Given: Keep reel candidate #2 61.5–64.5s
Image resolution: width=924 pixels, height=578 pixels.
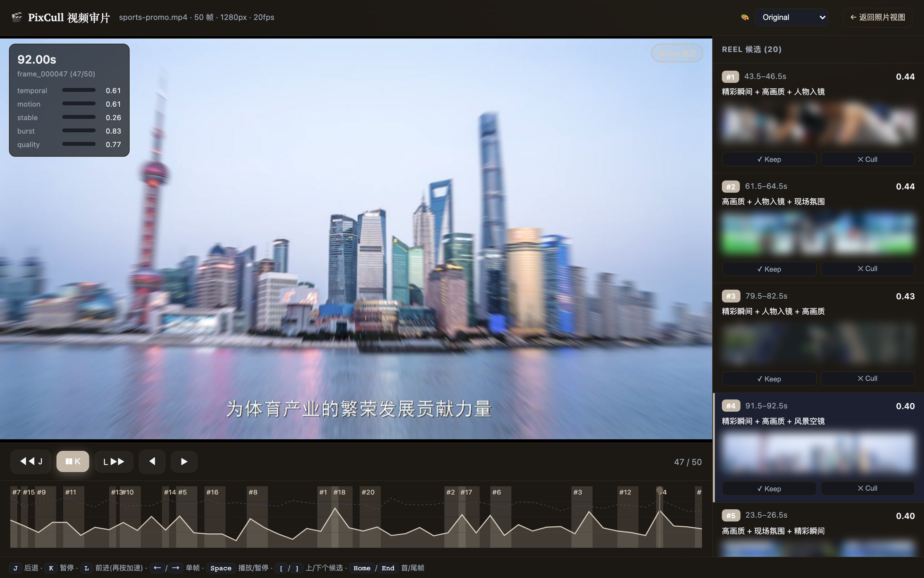Looking at the screenshot, I should coord(769,269).
